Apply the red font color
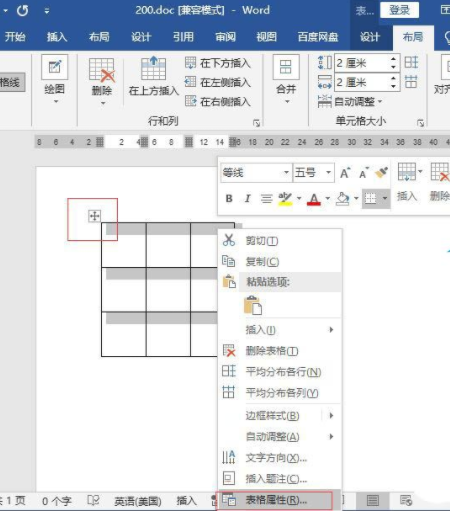Screen dimensions: 450x511 (x=314, y=199)
